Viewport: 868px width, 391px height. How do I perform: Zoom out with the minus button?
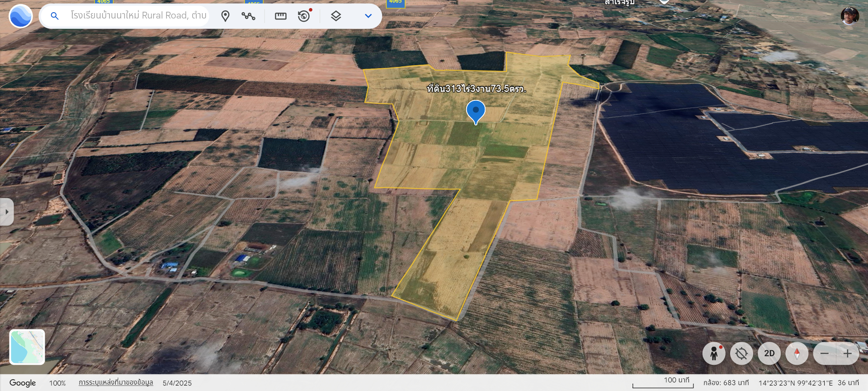(825, 353)
